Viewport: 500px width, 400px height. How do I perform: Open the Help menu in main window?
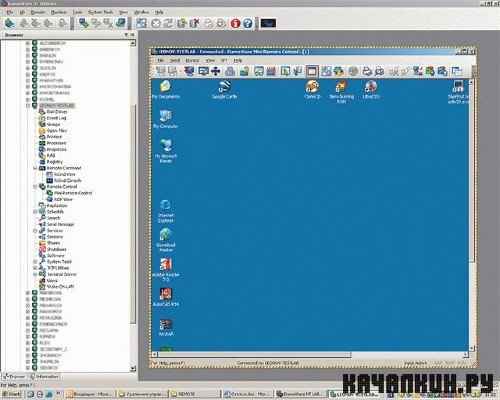point(159,12)
